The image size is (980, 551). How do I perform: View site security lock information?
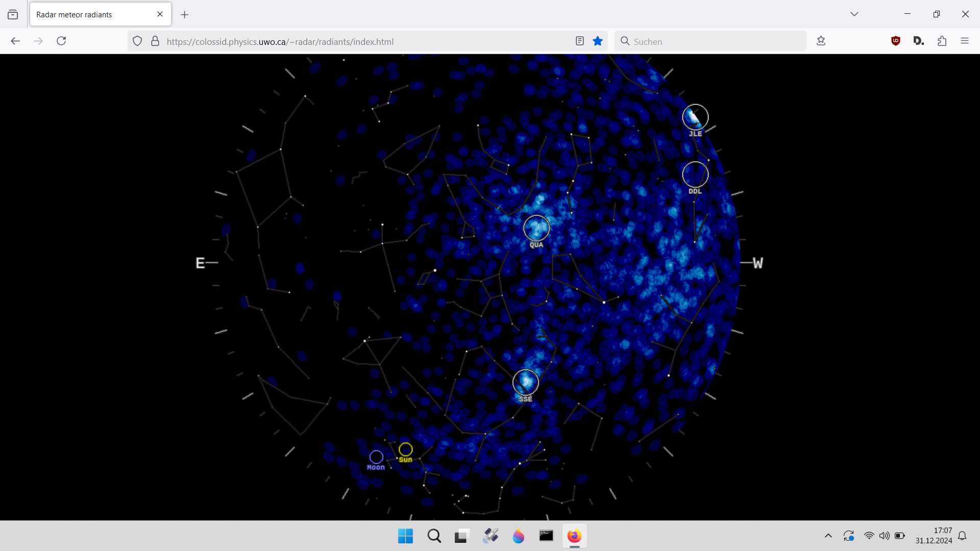tap(155, 41)
